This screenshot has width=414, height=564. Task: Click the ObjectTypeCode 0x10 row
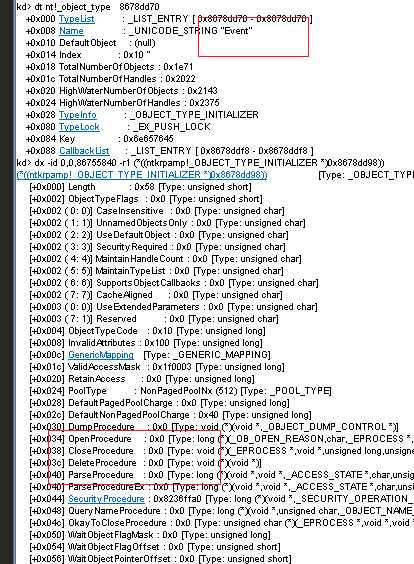(x=147, y=331)
